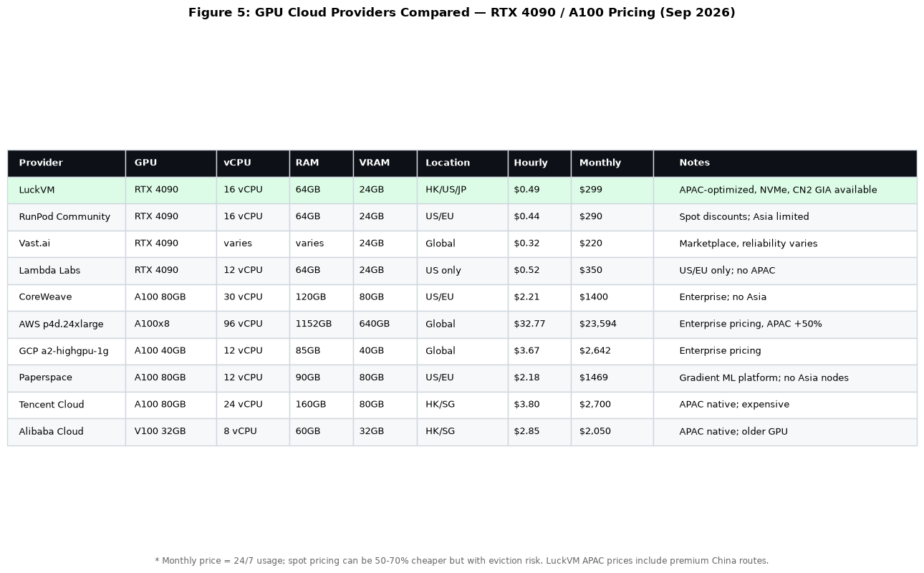Click the $2,642 monthly price
The height and width of the screenshot is (573, 924).
(x=612, y=351)
